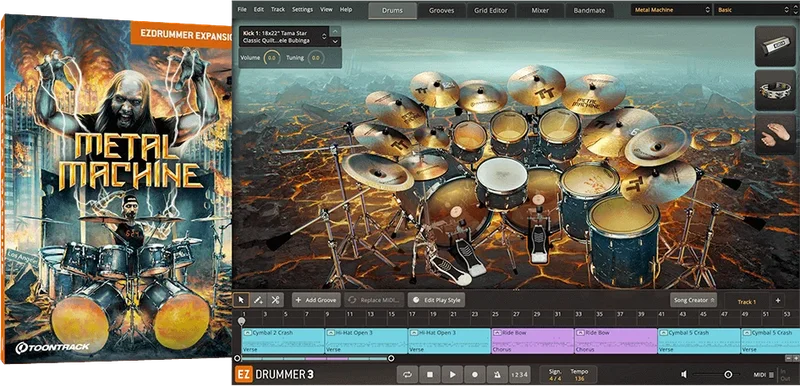Open the Track menu
800x386 pixels.
click(x=278, y=9)
